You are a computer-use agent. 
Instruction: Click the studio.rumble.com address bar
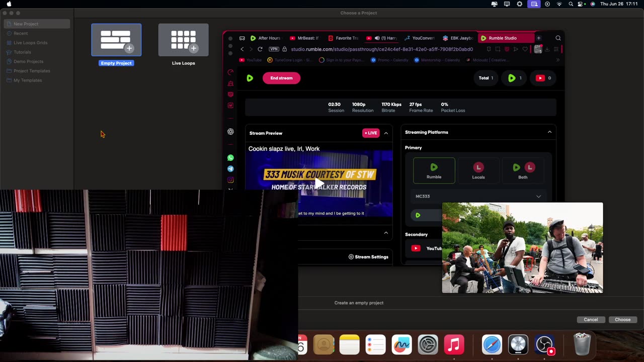(381, 49)
